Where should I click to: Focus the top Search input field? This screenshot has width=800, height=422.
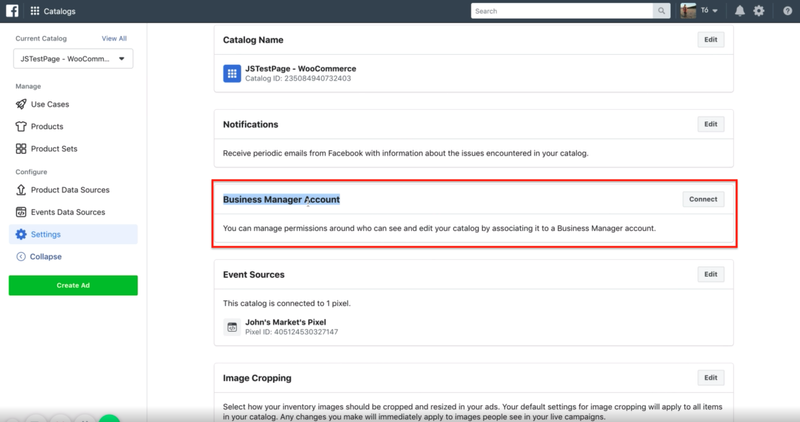562,11
